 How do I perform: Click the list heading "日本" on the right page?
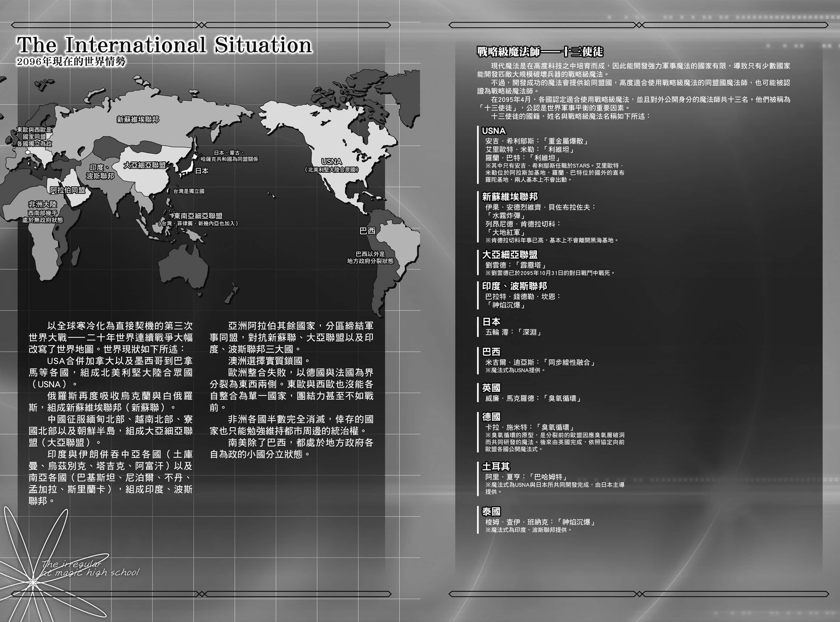coord(491,322)
